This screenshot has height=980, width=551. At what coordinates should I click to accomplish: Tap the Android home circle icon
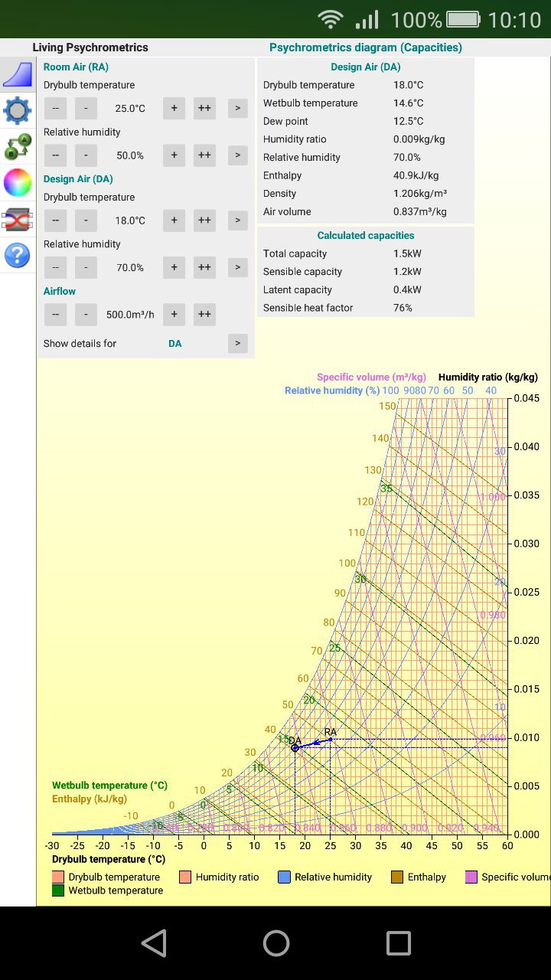click(x=276, y=943)
